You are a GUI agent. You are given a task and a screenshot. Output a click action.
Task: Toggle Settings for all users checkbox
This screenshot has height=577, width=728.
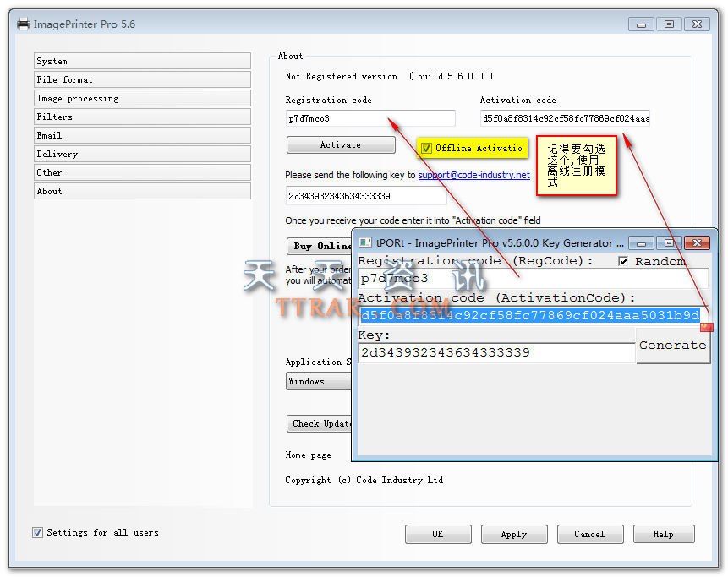coord(37,532)
